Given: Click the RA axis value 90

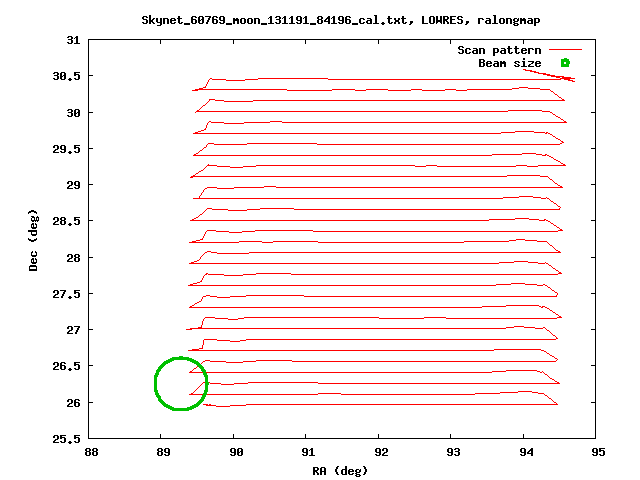Looking at the screenshot, I should pos(236,452).
